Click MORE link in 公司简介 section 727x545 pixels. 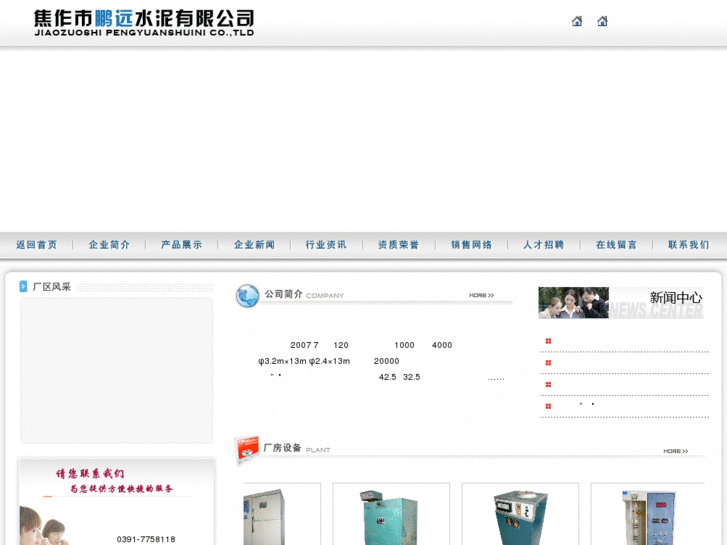coord(481,295)
